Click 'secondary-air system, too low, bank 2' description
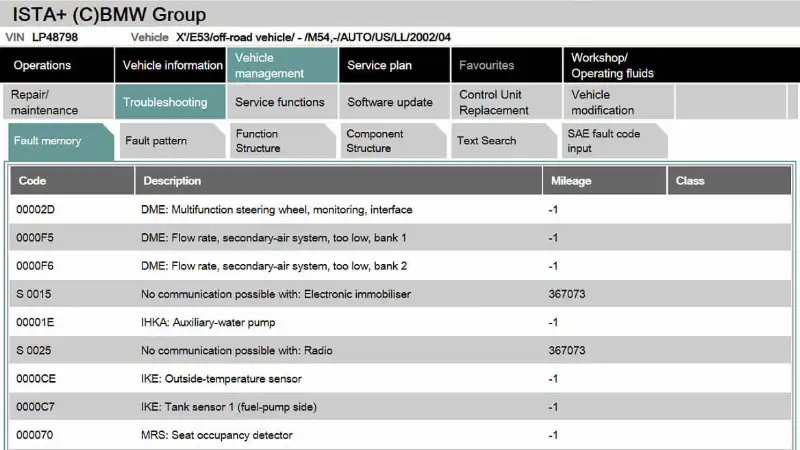This screenshot has height=450, width=800. (274, 266)
